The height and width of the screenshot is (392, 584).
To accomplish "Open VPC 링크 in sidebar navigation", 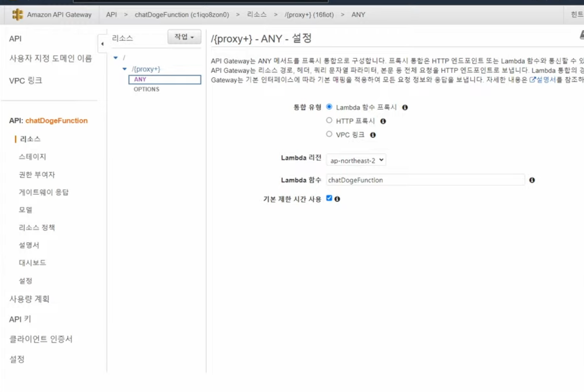I will point(25,81).
